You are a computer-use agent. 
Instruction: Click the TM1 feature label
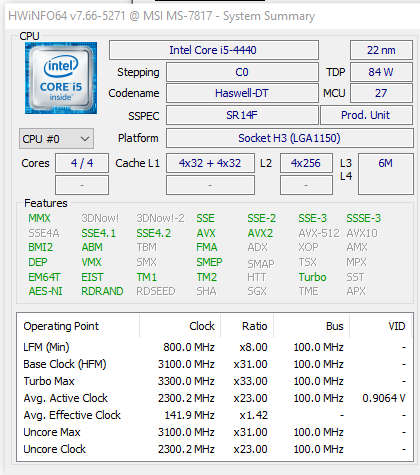coord(146,277)
